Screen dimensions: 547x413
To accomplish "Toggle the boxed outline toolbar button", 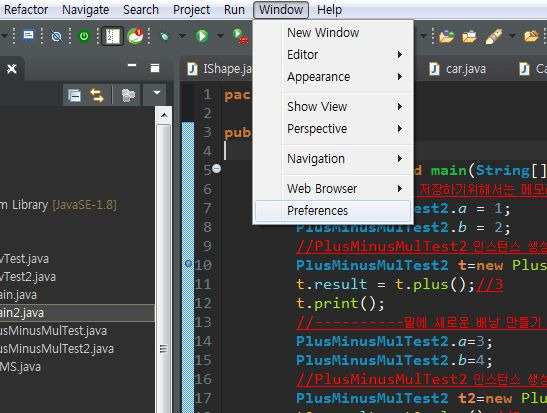I will 112,36.
